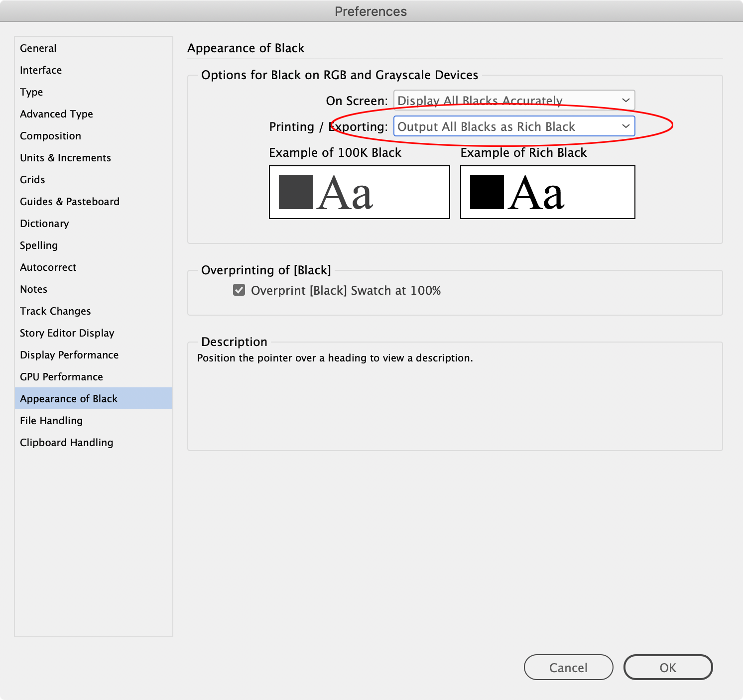Open the Printing / Exporting dropdown

pos(514,126)
